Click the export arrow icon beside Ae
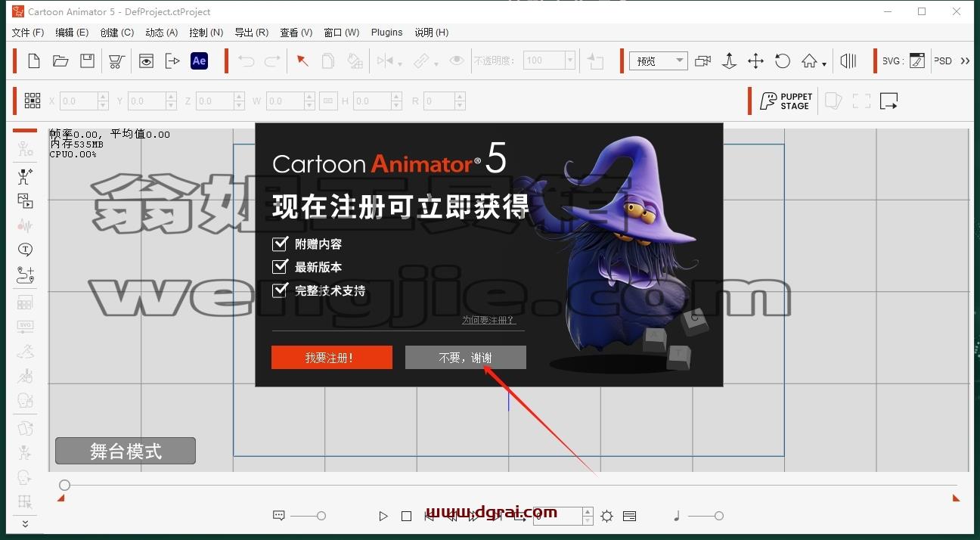 coord(172,61)
